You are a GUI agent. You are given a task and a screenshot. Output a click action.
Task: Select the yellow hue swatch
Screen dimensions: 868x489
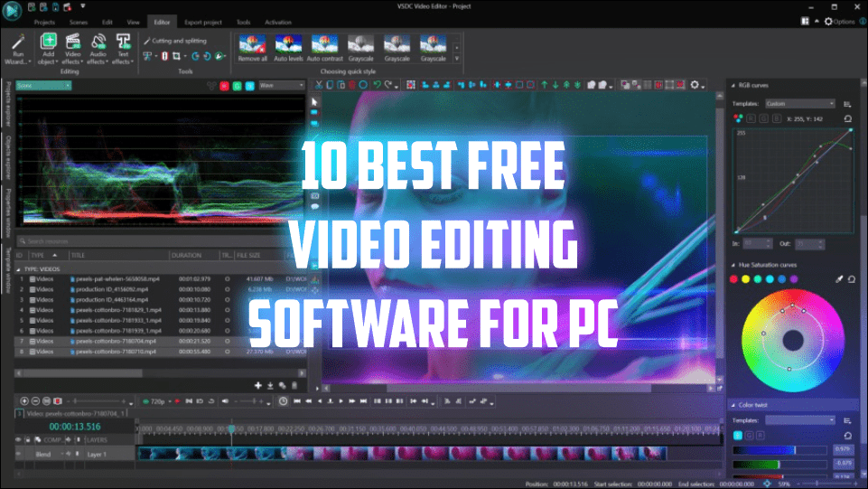coord(746,279)
